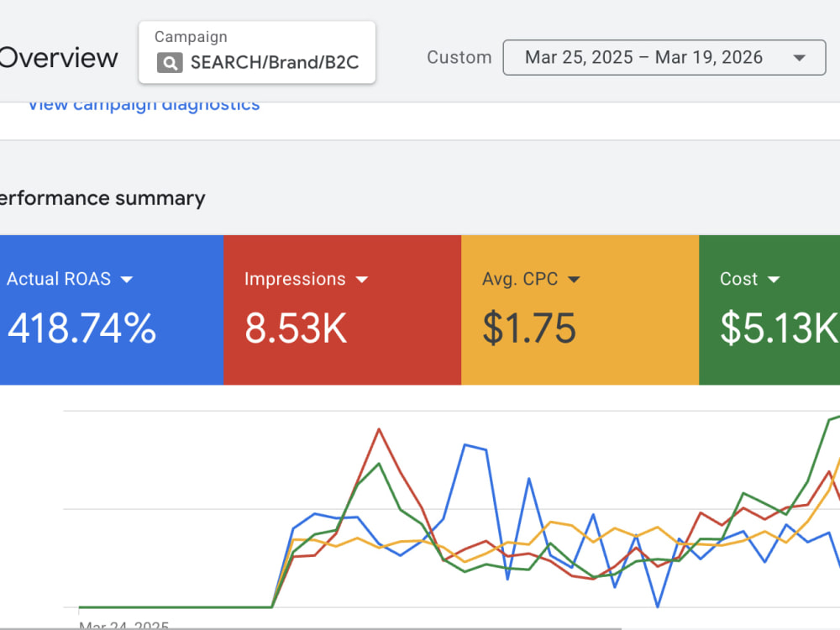The width and height of the screenshot is (840, 630).
Task: Click the search campaign magnifier icon
Action: (x=170, y=63)
